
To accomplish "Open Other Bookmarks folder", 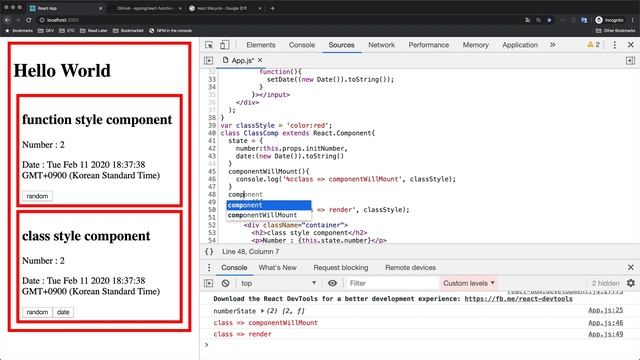I will click(x=616, y=31).
